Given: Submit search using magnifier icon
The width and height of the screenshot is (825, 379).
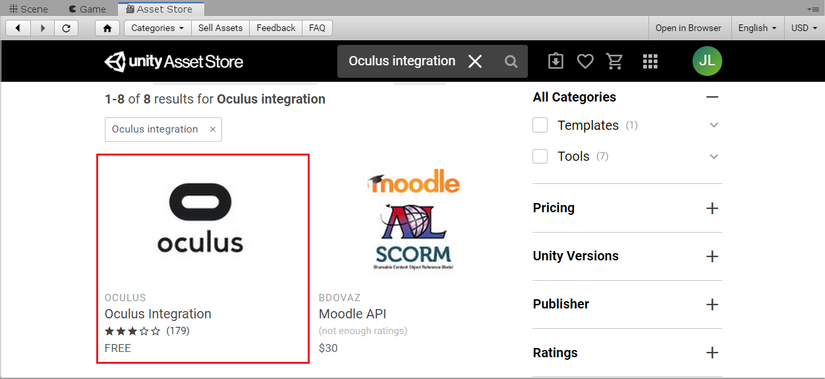Looking at the screenshot, I should tap(511, 62).
